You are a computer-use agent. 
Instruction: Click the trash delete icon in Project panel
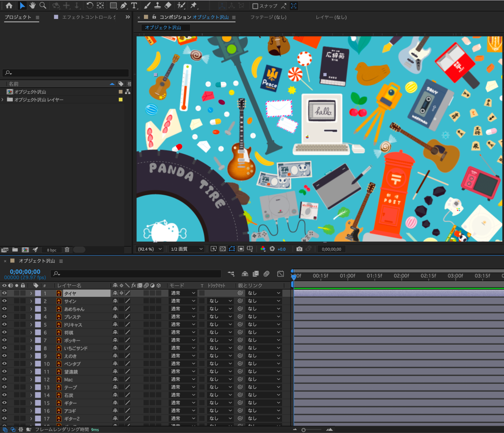[x=67, y=250]
